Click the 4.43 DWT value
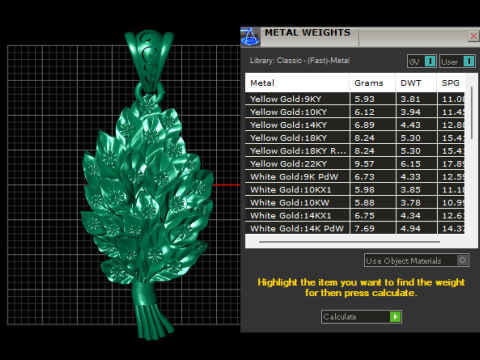480x360 pixels. pos(410,125)
